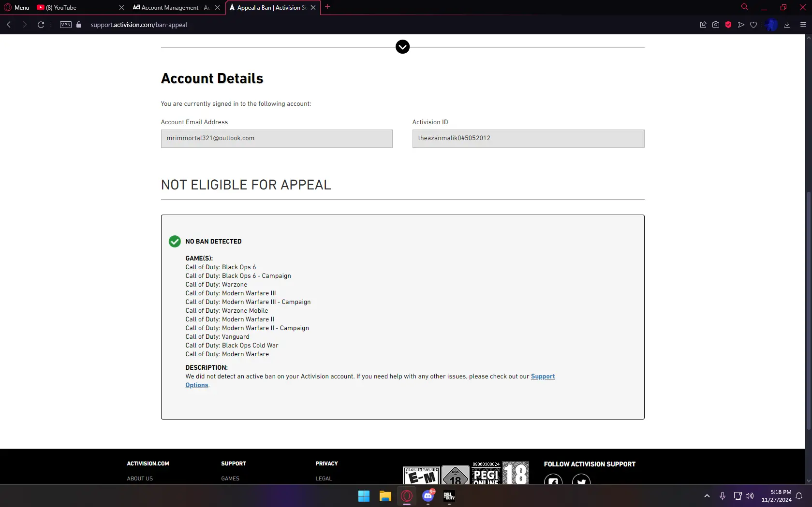This screenshot has width=812, height=507.
Task: Click the reload page button
Action: [41, 25]
